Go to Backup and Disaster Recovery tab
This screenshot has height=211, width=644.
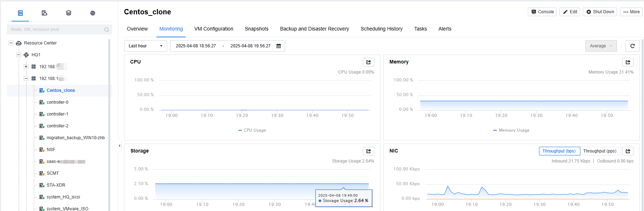pos(315,29)
